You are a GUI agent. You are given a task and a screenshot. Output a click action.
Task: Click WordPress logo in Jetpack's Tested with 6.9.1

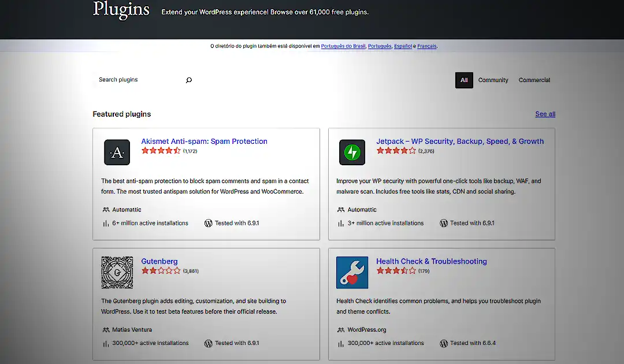pos(444,223)
